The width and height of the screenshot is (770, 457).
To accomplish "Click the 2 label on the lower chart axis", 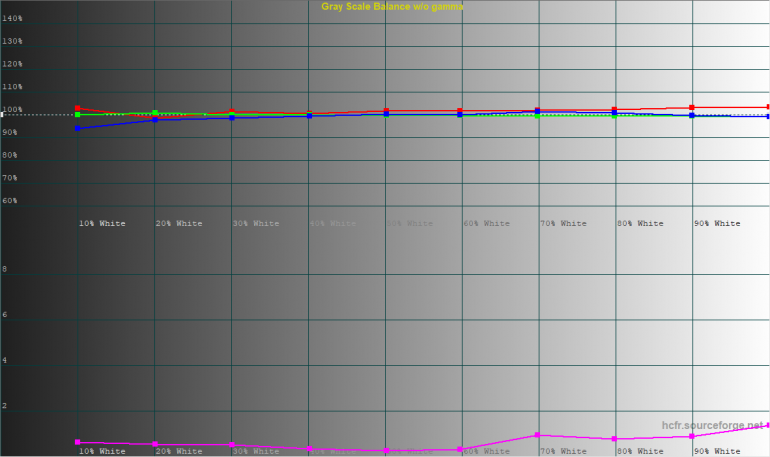I will (6, 407).
